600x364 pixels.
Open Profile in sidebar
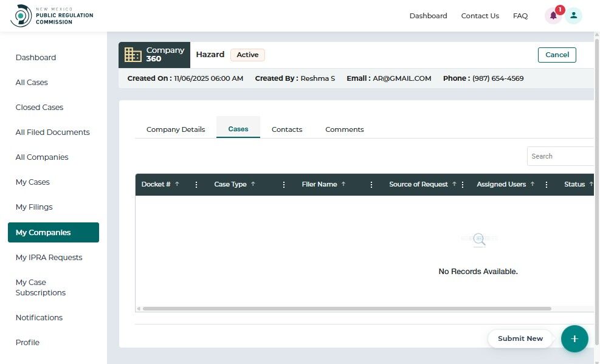(x=27, y=342)
